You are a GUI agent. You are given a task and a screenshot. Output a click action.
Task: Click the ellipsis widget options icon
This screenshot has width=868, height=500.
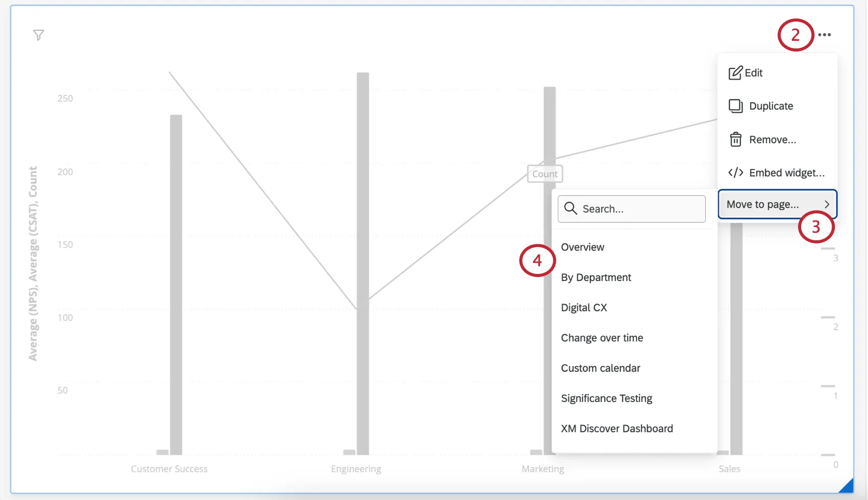click(824, 34)
